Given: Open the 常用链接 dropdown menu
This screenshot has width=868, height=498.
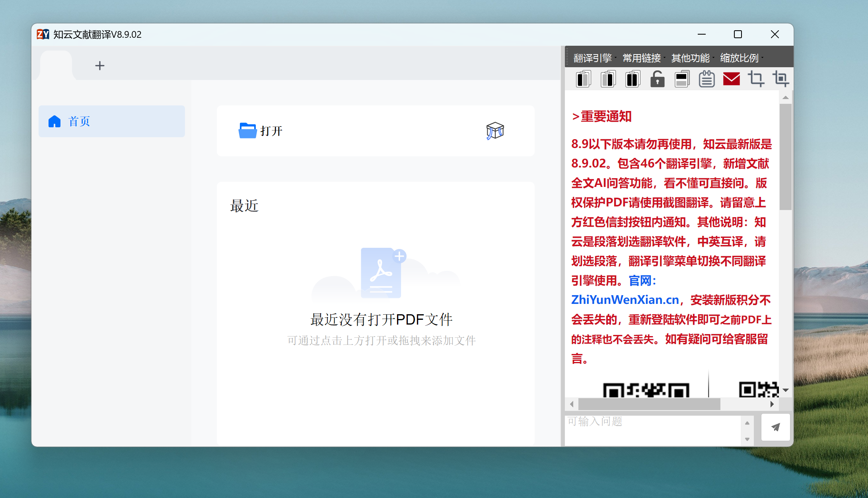Looking at the screenshot, I should point(644,58).
